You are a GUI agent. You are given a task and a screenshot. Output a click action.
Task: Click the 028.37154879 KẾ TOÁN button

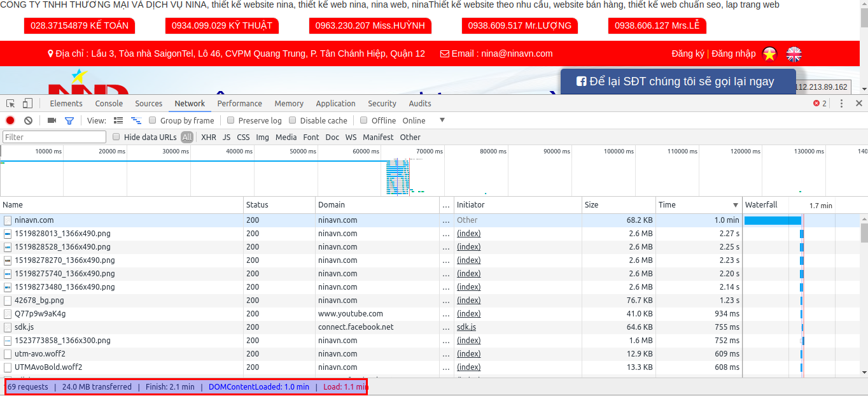pyautogui.click(x=80, y=26)
